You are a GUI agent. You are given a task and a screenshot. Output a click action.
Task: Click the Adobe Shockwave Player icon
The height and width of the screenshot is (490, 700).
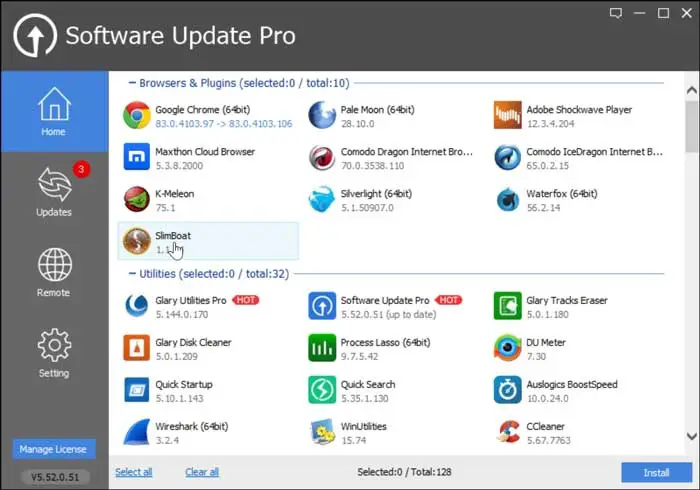click(508, 115)
